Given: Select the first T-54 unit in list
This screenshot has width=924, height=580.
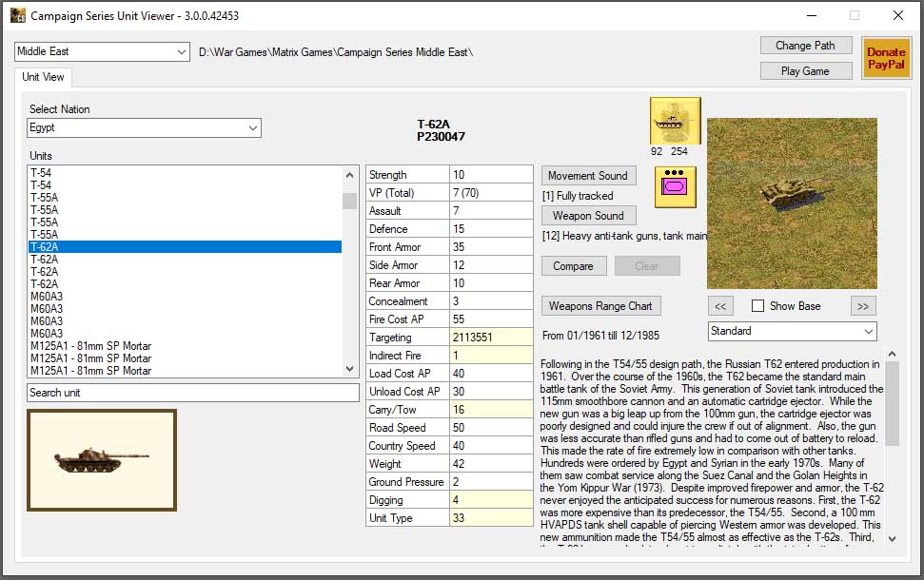Looking at the screenshot, I should pos(185,172).
